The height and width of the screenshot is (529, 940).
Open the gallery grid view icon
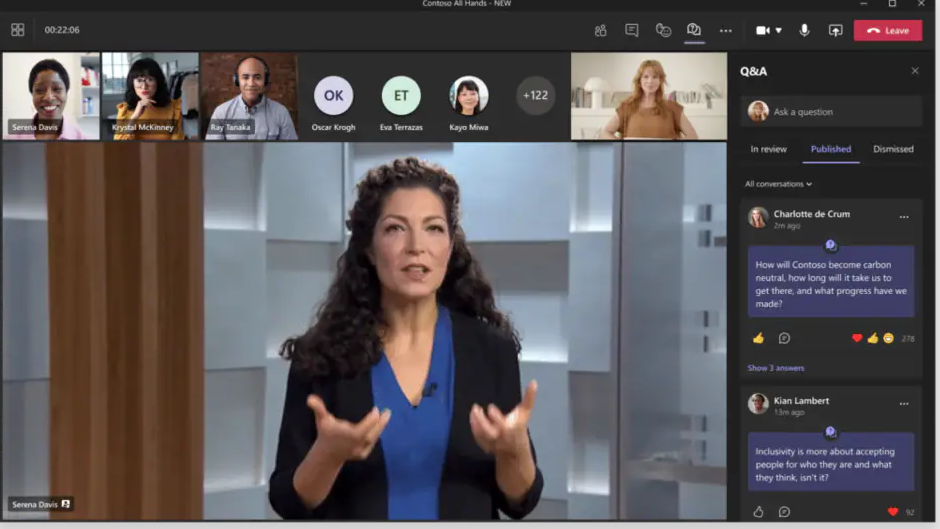pyautogui.click(x=17, y=29)
